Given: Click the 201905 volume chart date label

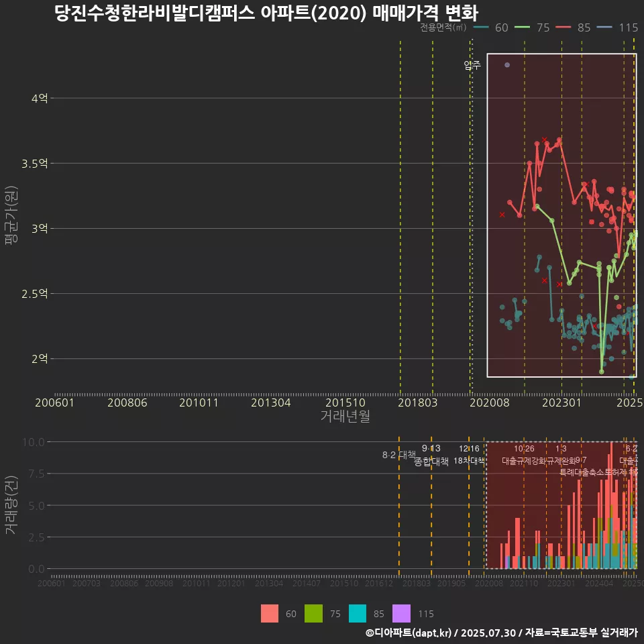Looking at the screenshot, I should pyautogui.click(x=451, y=583).
